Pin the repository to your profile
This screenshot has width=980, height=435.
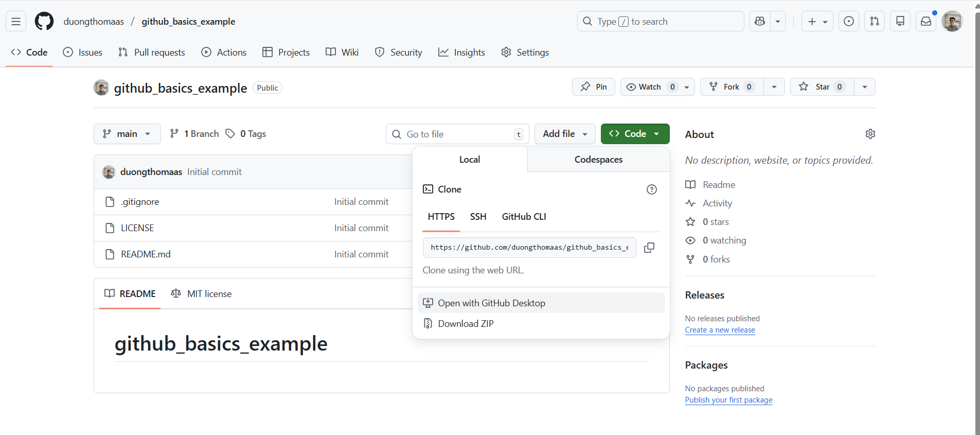click(594, 87)
